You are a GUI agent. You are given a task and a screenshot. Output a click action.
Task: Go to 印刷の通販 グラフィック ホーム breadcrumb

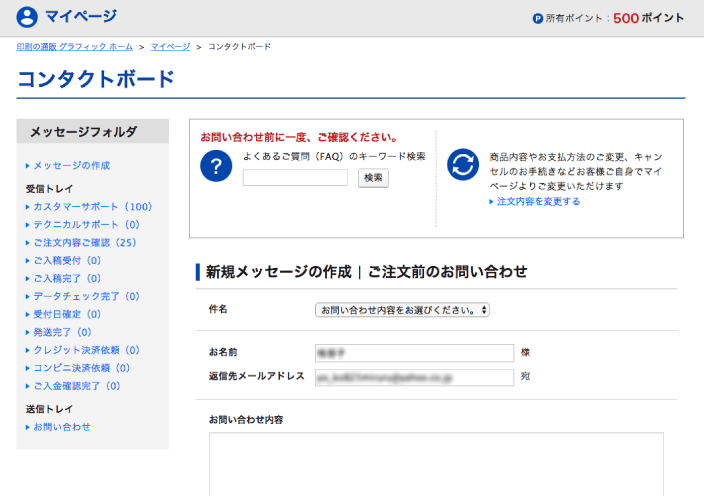(x=74, y=47)
